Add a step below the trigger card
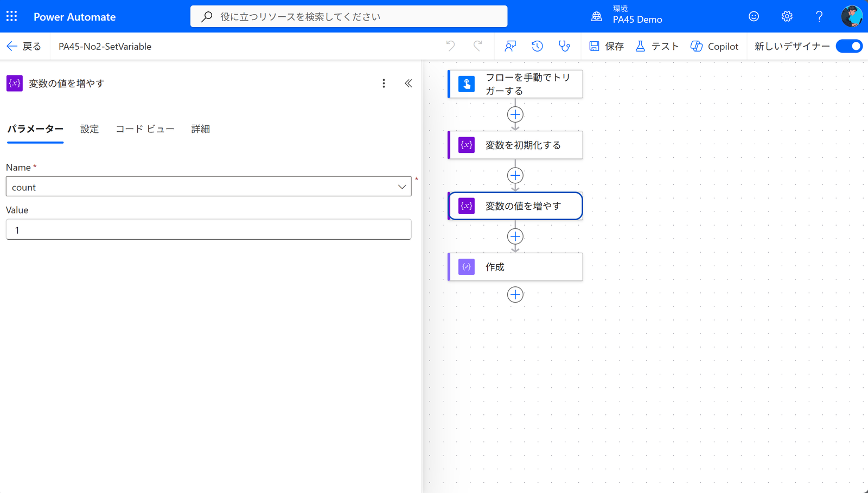The image size is (868, 493). coord(515,114)
